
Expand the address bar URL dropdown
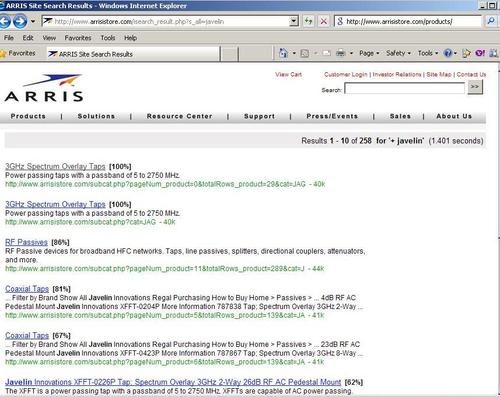(294, 21)
